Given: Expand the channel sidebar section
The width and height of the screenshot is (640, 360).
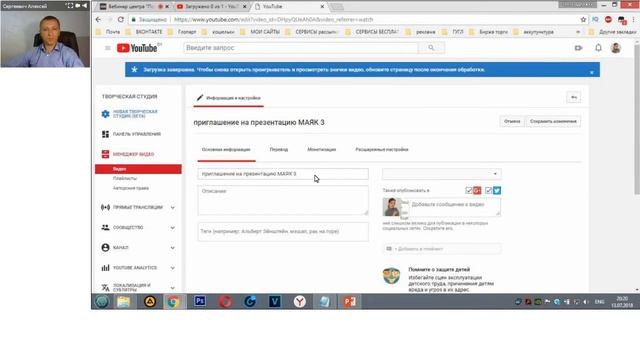Looking at the screenshot, I should 173,248.
